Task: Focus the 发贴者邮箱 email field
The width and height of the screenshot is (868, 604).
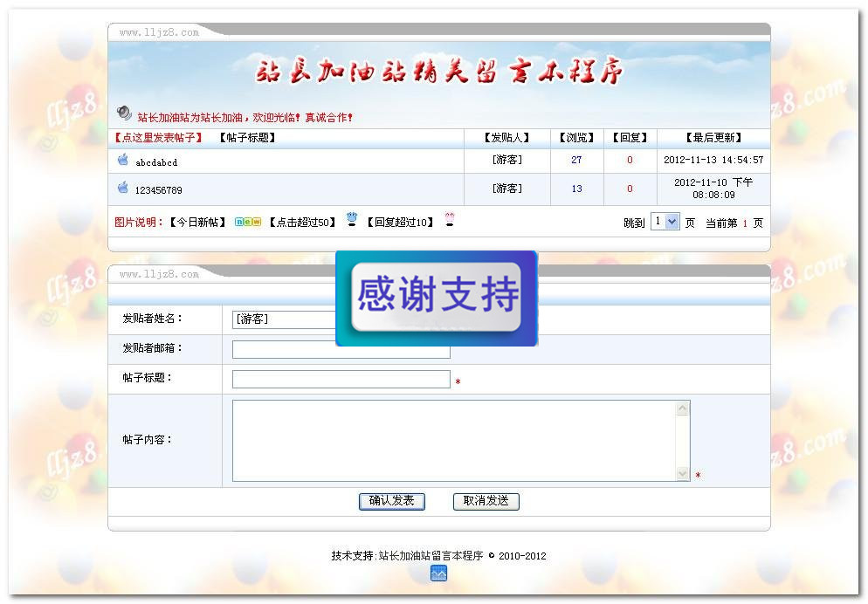Action: click(x=341, y=349)
